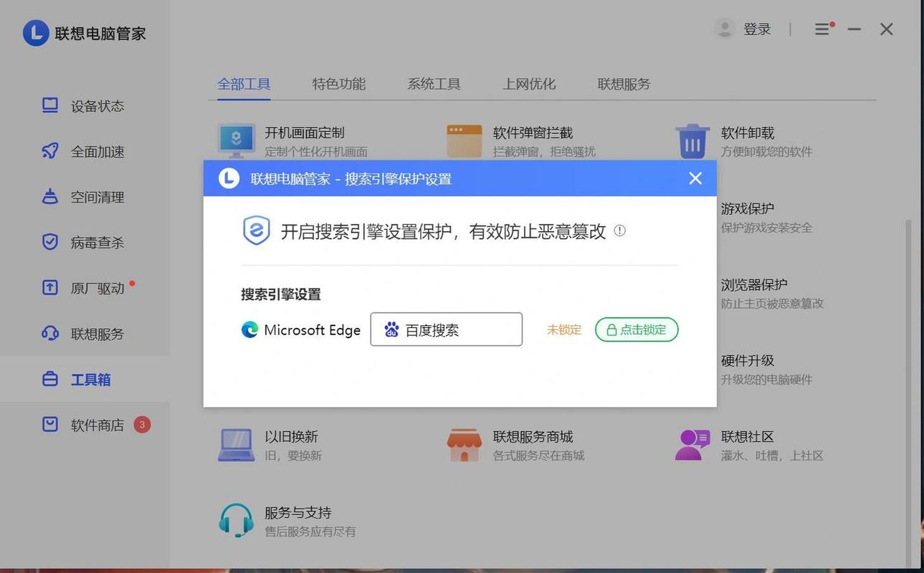This screenshot has width=924, height=573.
Task: Open the hamburger menu icon in title bar
Action: pos(823,29)
